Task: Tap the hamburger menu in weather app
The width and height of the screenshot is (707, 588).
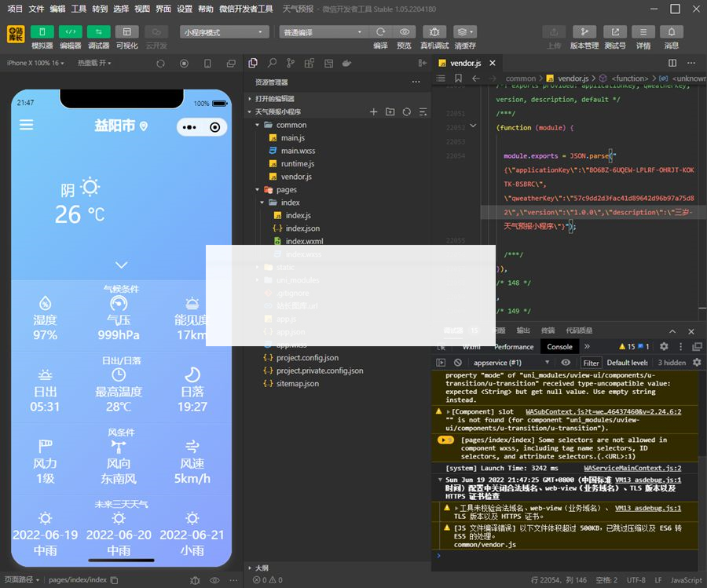Action: pos(27,125)
